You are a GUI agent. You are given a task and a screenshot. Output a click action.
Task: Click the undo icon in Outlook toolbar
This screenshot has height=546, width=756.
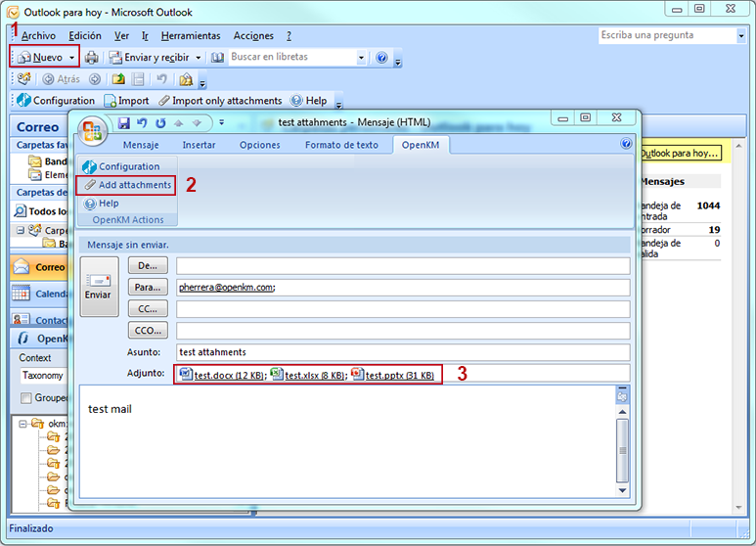161,78
